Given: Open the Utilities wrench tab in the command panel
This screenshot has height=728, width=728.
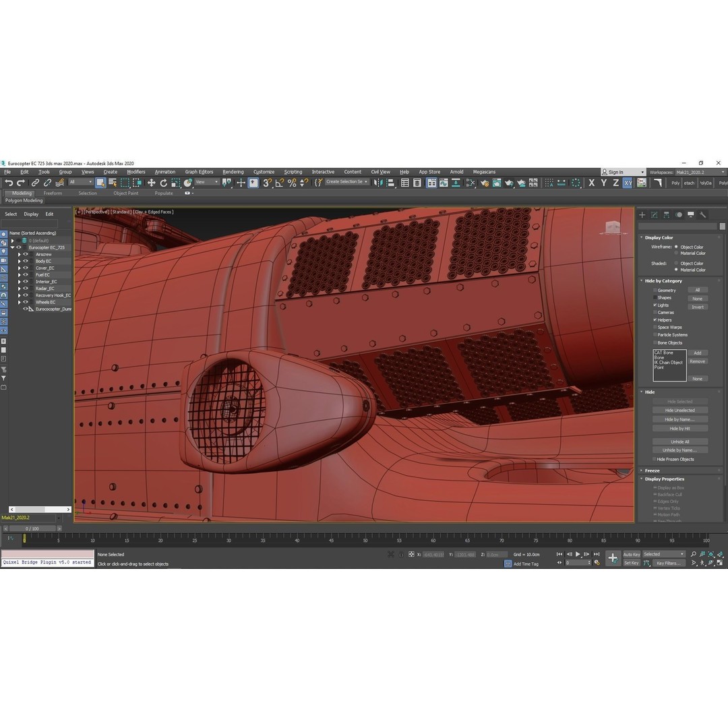Looking at the screenshot, I should [703, 214].
